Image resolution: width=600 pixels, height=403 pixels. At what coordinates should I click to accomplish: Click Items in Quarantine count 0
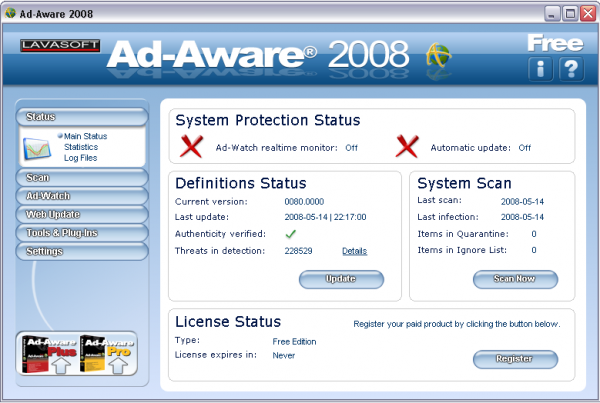coord(534,234)
